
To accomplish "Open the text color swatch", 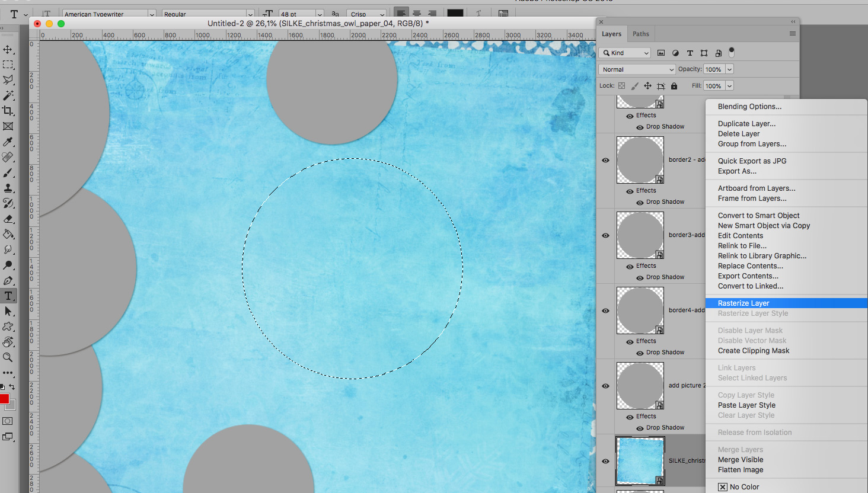I will (455, 14).
